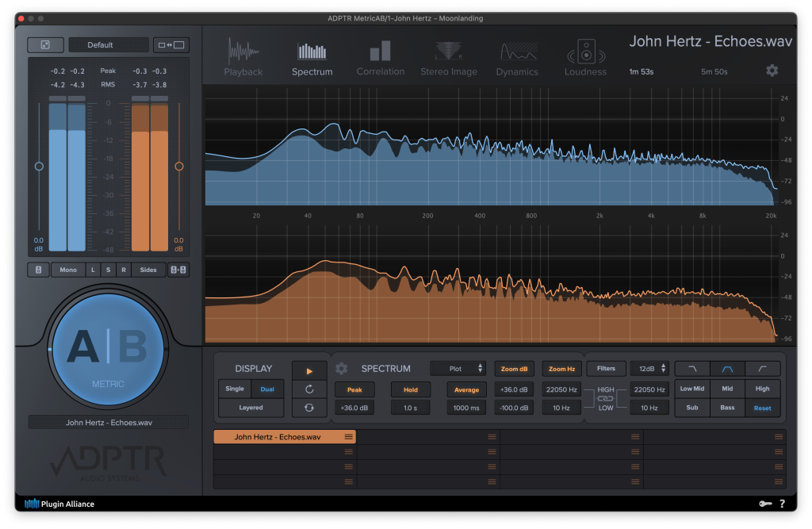The width and height of the screenshot is (812, 529).
Task: Toggle the window resize icon button
Action: pos(171,45)
